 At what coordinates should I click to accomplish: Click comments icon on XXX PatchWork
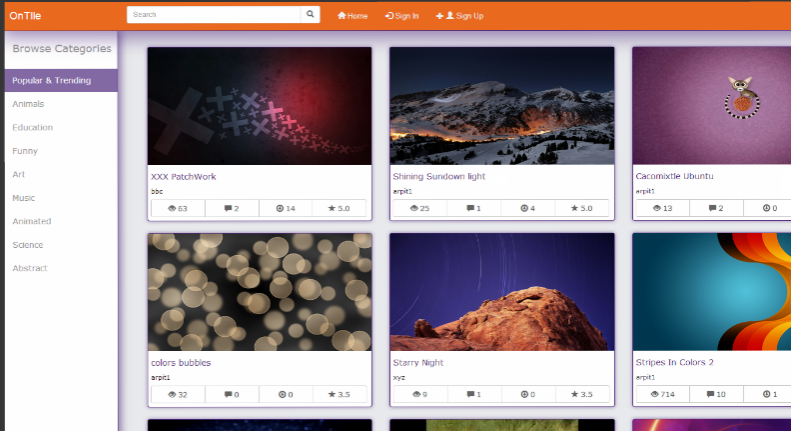pos(228,208)
